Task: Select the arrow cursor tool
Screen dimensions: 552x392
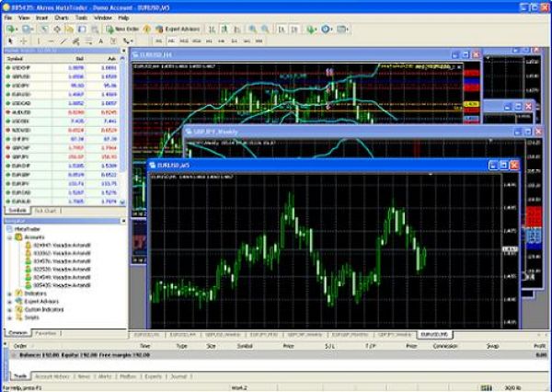Action: coord(10,41)
